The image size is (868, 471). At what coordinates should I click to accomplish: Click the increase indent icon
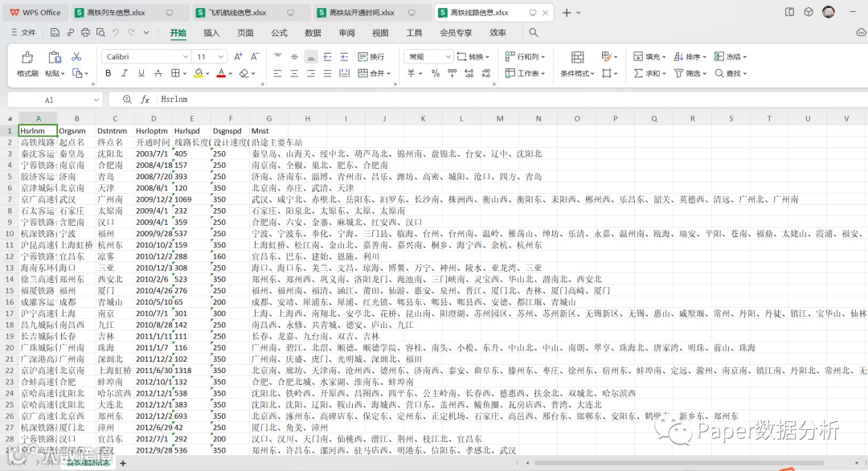point(344,56)
